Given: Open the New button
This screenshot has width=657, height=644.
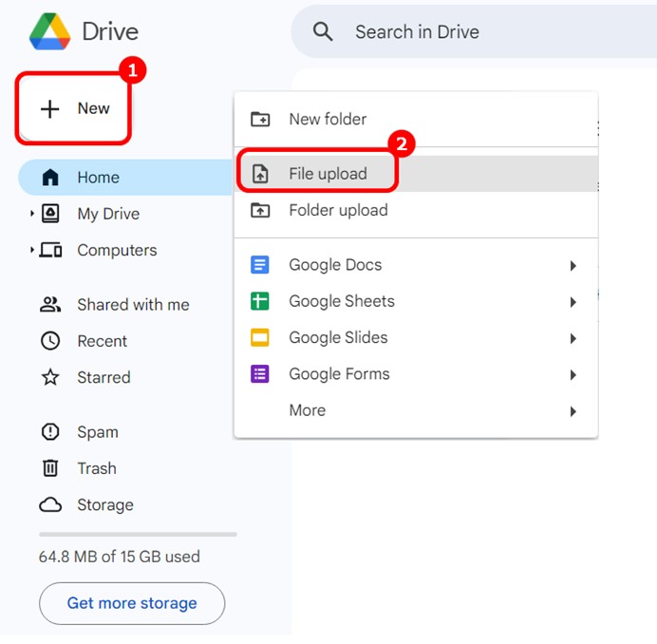Looking at the screenshot, I should pyautogui.click(x=73, y=108).
